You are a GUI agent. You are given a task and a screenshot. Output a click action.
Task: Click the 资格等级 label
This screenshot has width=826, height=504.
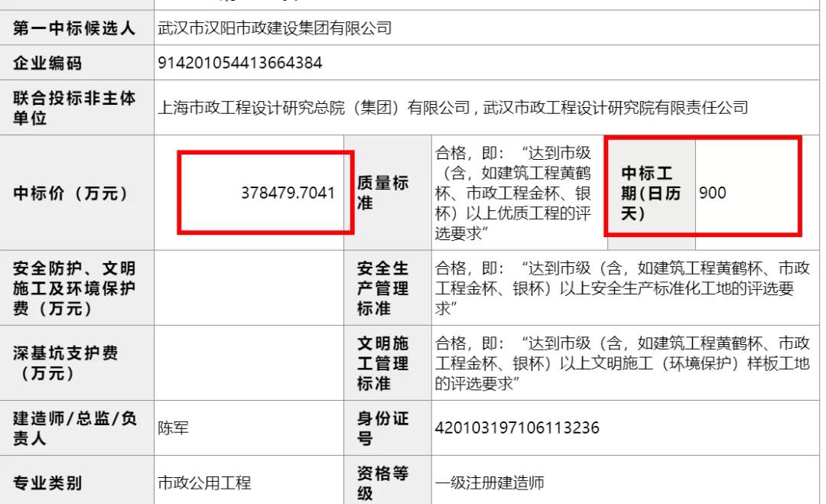(x=383, y=483)
